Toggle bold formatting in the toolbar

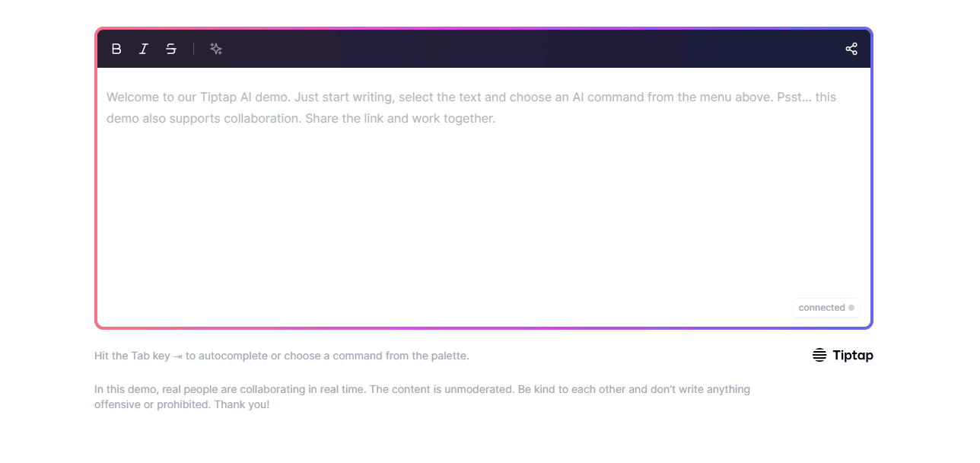[x=116, y=49]
